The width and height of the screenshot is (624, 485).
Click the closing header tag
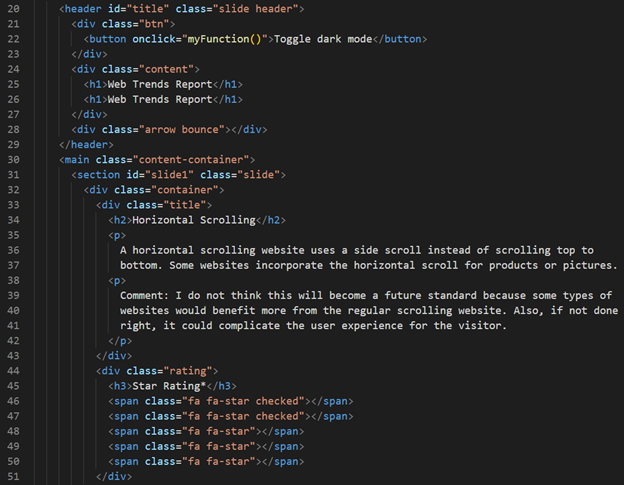[86, 145]
